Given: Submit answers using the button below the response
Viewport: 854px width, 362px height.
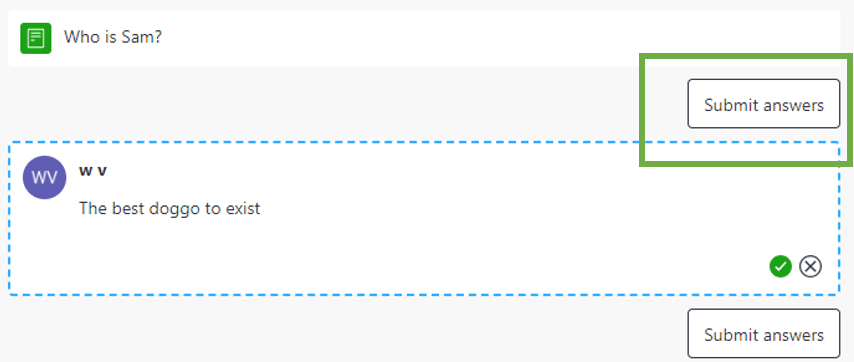Looking at the screenshot, I should pyautogui.click(x=764, y=334).
